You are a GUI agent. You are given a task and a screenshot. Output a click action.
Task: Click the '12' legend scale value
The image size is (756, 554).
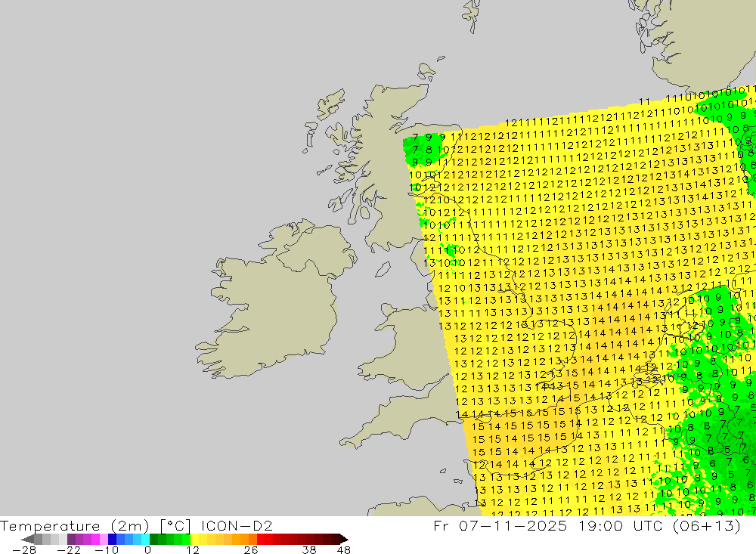tap(192, 549)
